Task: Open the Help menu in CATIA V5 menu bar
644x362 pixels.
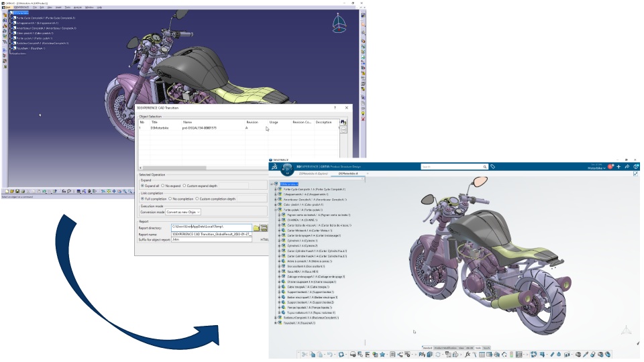Action: (99, 7)
